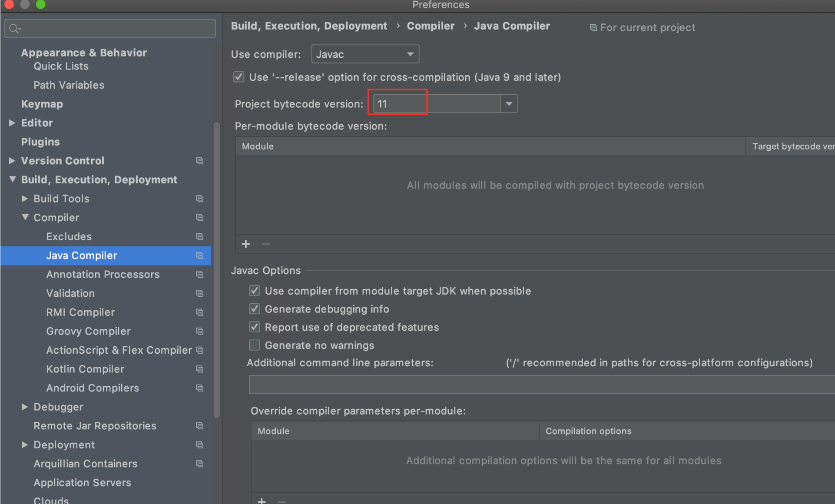The image size is (835, 504).
Task: Expand the Editor settings tree node
Action: [12, 123]
